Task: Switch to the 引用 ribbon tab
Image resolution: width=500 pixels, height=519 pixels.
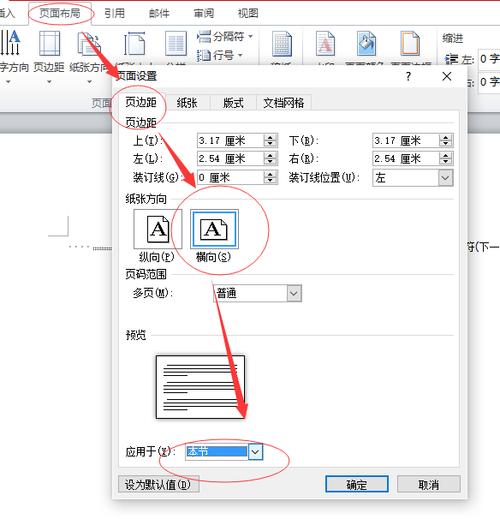Action: (x=114, y=13)
